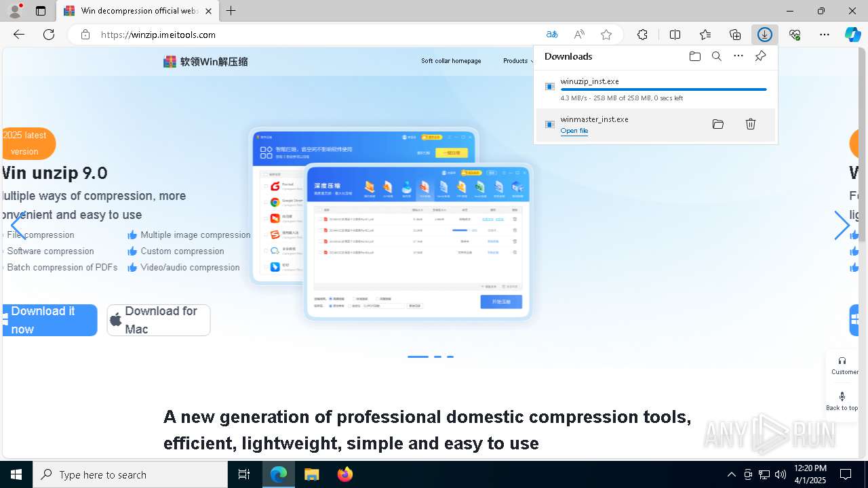Click Custom compression feature text
This screenshot has width=868, height=488.
coord(182,251)
